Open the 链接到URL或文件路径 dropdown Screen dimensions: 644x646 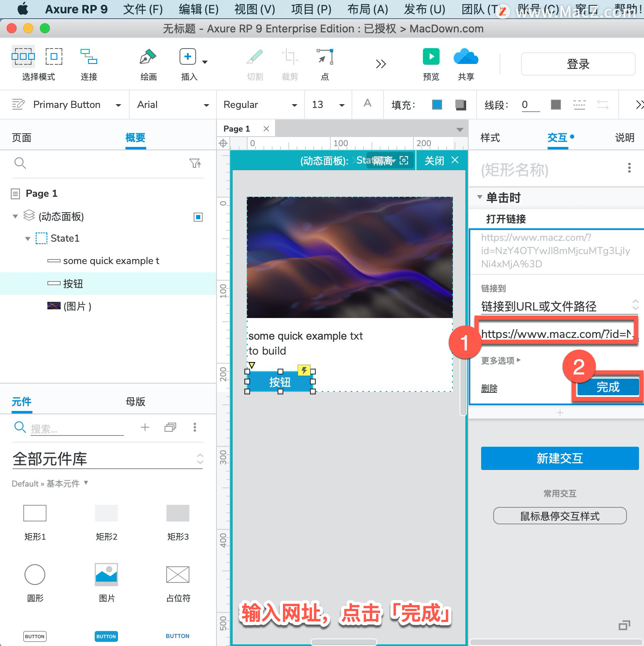point(560,306)
